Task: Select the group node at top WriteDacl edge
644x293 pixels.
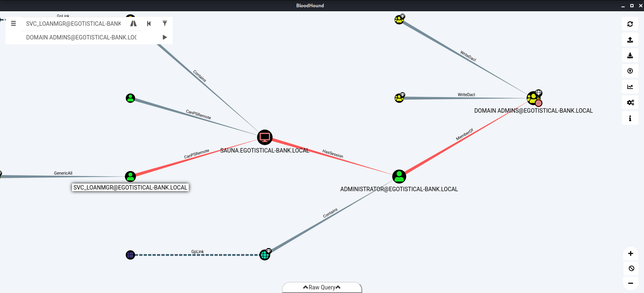Action: click(x=399, y=19)
